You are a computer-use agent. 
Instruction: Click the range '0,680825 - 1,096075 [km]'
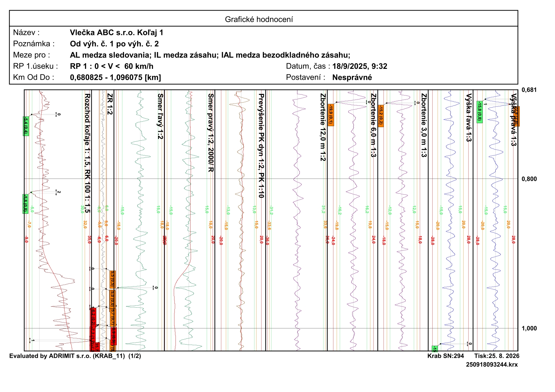[115, 77]
